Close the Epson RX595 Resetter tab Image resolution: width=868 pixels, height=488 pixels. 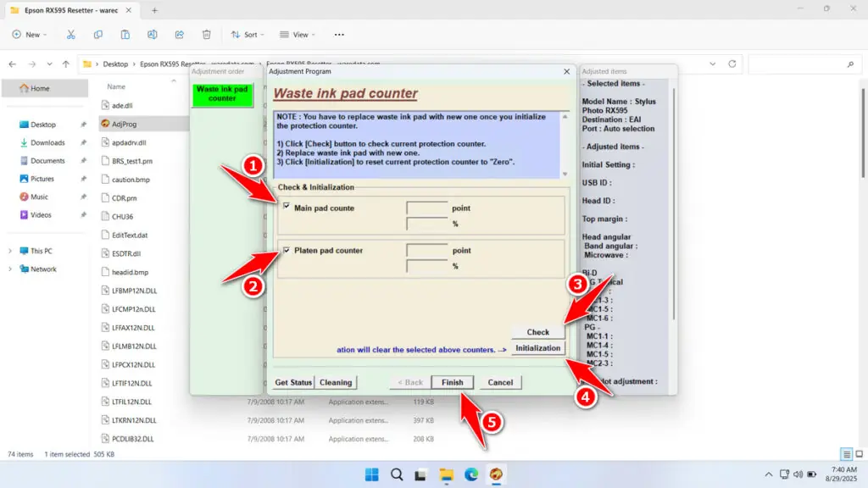tap(129, 10)
